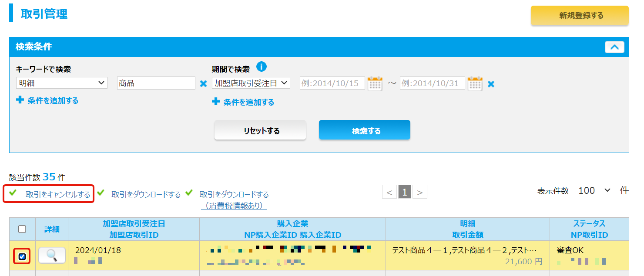Add a period condition via 条件を追加する
This screenshot has height=276, width=644.
243,102
